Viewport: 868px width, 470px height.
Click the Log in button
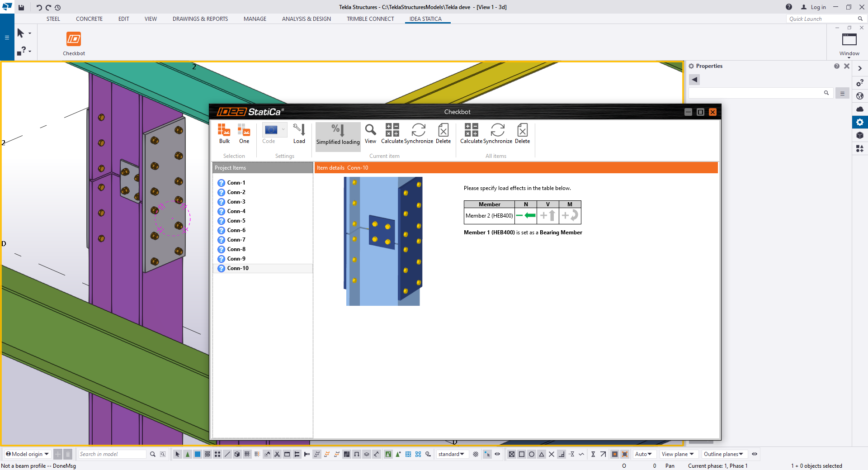813,7
